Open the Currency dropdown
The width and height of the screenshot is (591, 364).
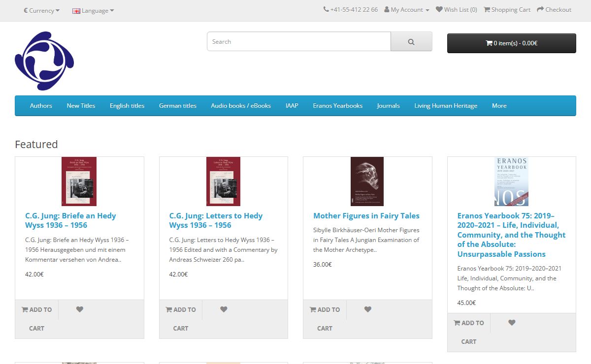pyautogui.click(x=42, y=10)
